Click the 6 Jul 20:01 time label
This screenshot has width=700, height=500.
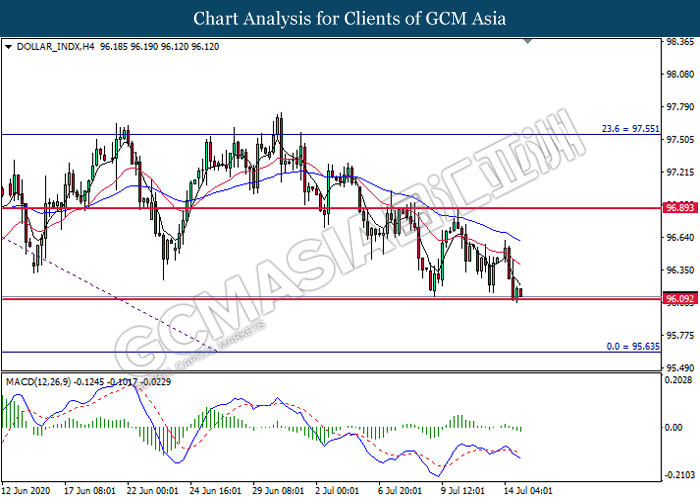point(402,491)
